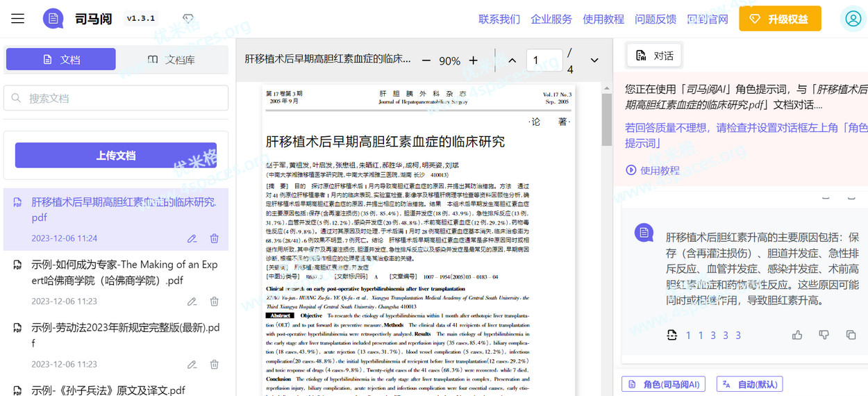Click the user avatar icon
Viewport: 868px width, 396px height.
[853, 19]
